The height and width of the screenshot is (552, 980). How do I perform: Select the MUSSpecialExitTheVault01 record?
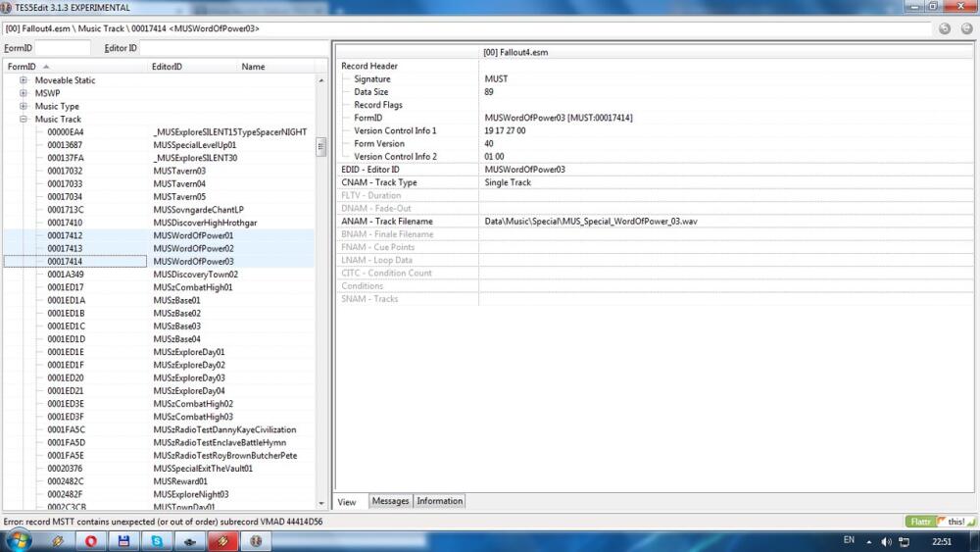coord(203,469)
